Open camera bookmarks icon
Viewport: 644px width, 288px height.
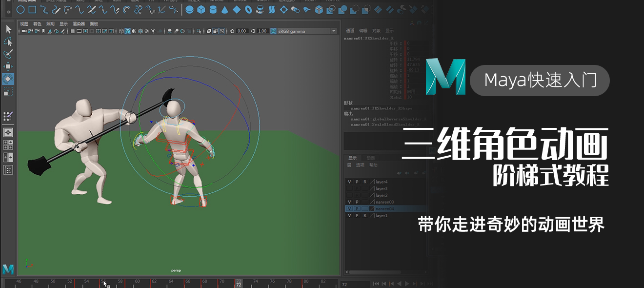(43, 31)
